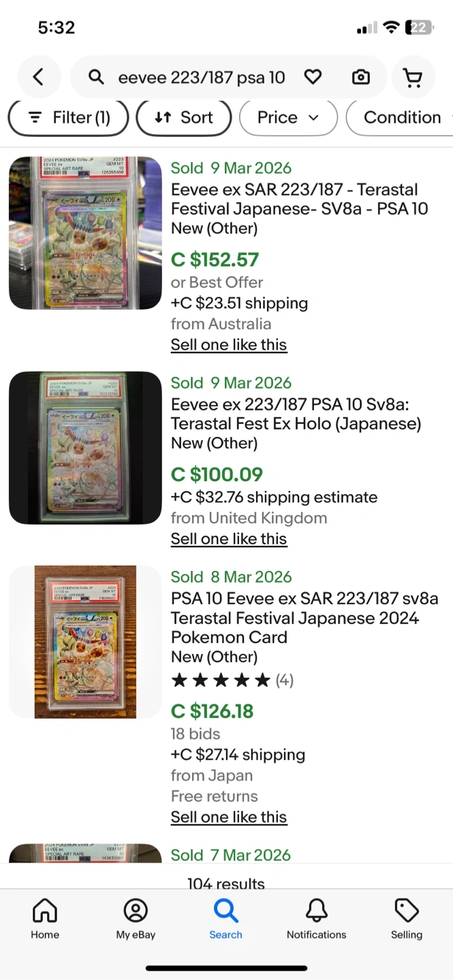Open camera image search
The width and height of the screenshot is (453, 980).
tap(361, 78)
